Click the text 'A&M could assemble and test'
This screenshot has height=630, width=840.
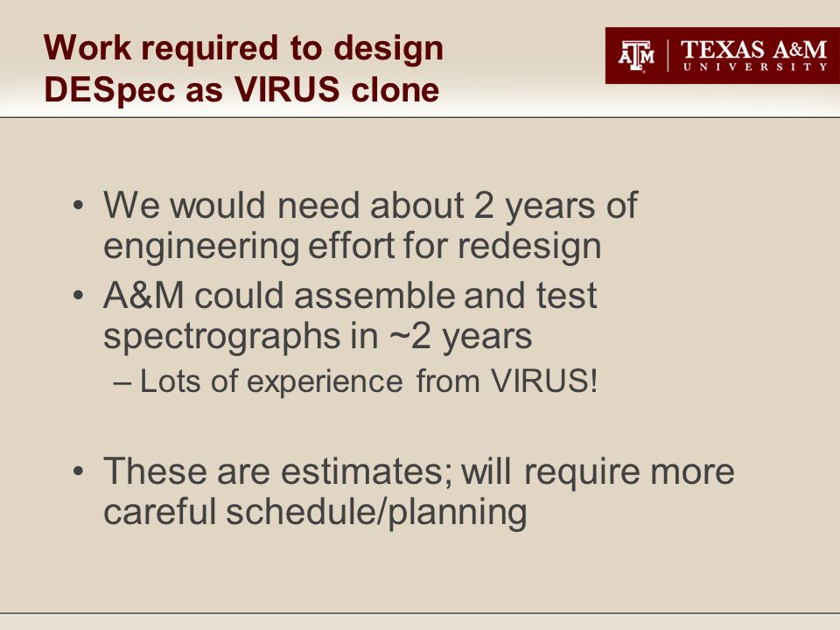(350, 295)
